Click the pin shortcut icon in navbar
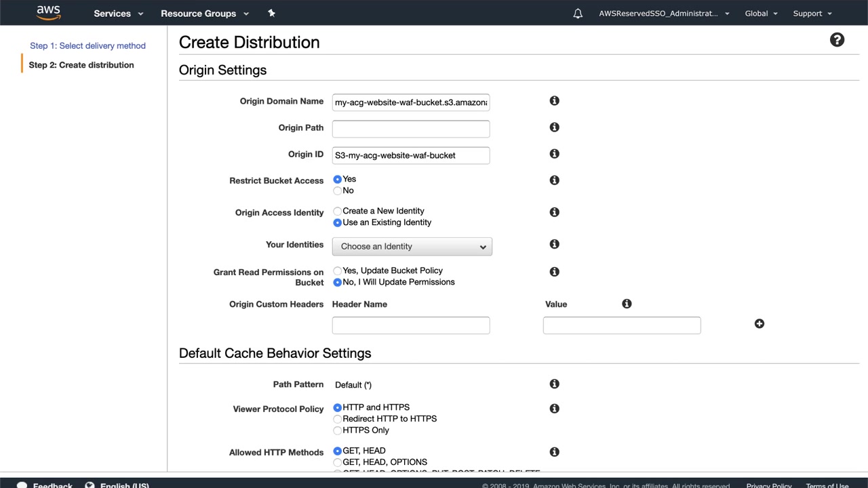This screenshot has height=488, width=868. point(271,13)
